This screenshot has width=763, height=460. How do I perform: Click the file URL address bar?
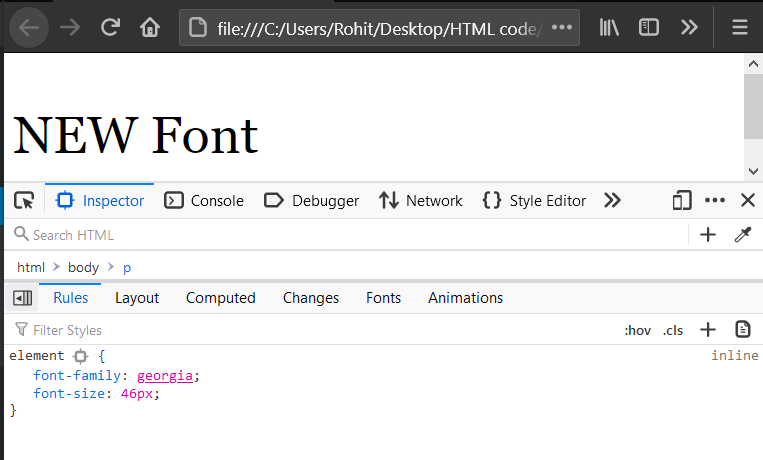click(x=378, y=29)
